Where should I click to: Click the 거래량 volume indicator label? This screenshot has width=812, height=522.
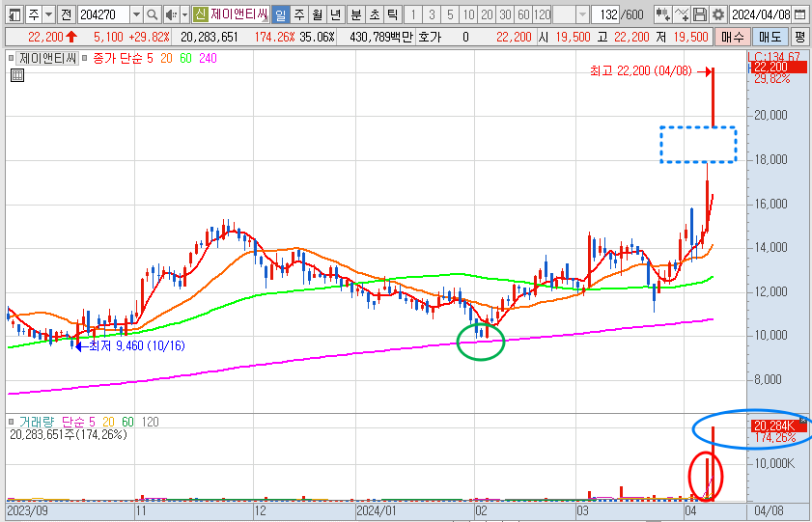click(37, 423)
